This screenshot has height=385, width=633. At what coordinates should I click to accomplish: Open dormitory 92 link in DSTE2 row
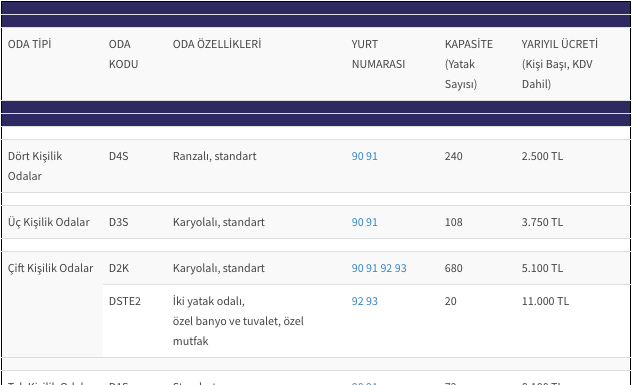pyautogui.click(x=357, y=301)
